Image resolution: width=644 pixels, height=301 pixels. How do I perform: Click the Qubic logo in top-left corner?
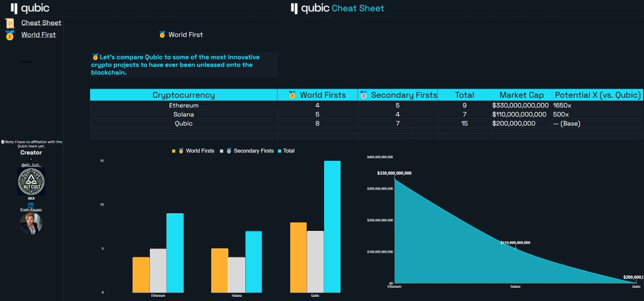(30, 8)
